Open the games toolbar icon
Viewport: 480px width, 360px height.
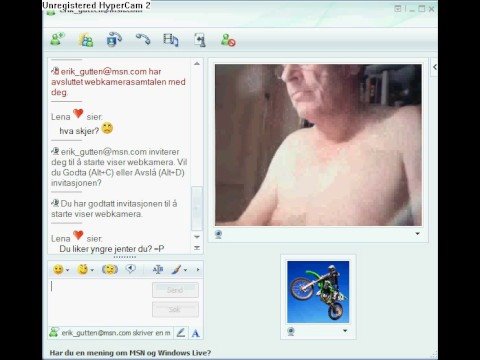(200, 40)
